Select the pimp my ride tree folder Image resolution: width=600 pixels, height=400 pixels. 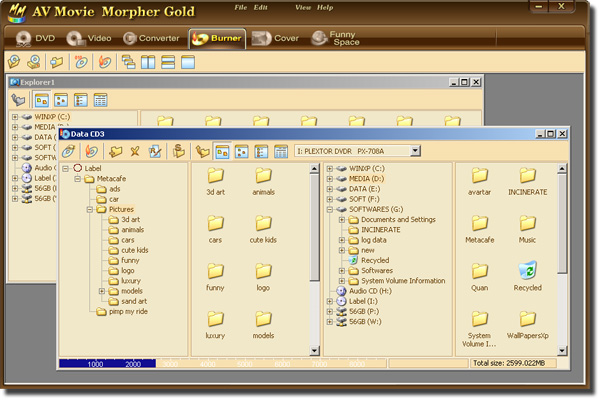click(x=122, y=312)
